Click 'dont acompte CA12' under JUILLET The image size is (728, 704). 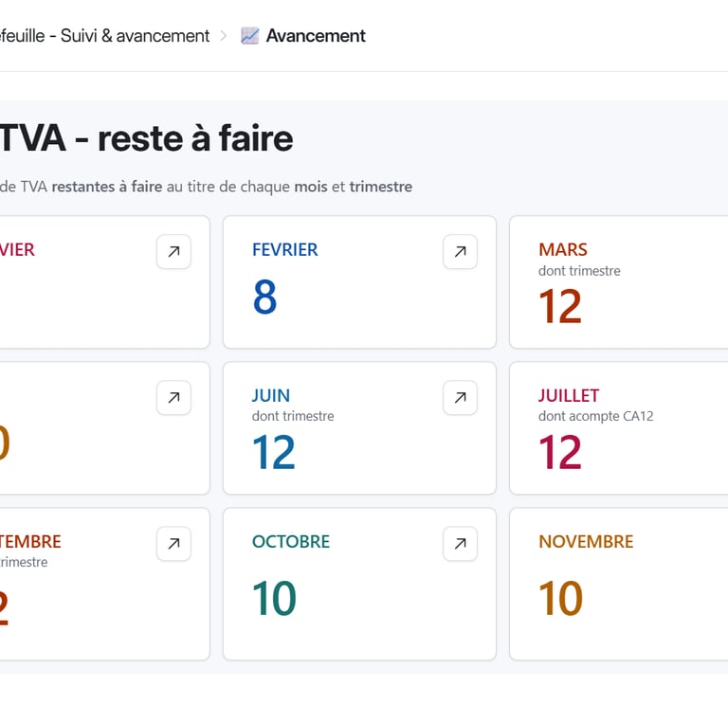point(595,416)
